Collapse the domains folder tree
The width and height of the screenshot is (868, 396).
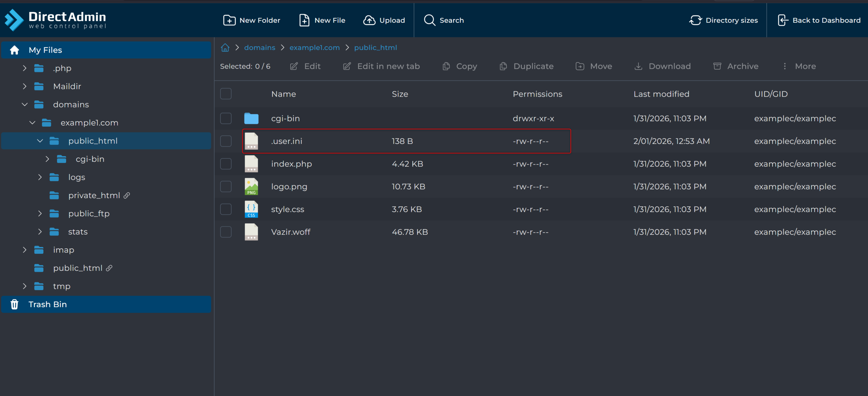[x=24, y=105]
